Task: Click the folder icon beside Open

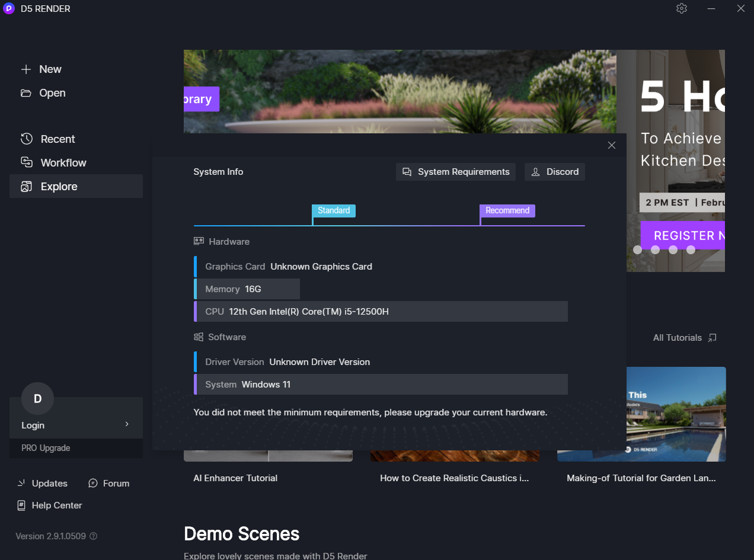Action: pyautogui.click(x=25, y=93)
